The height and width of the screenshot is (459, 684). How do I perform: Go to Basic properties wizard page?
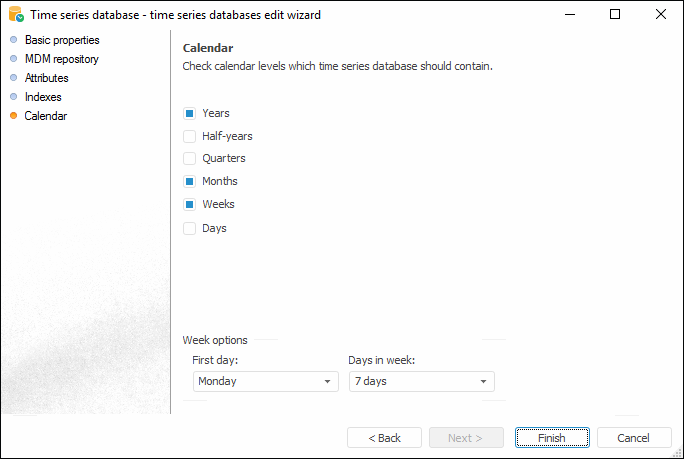(x=62, y=40)
